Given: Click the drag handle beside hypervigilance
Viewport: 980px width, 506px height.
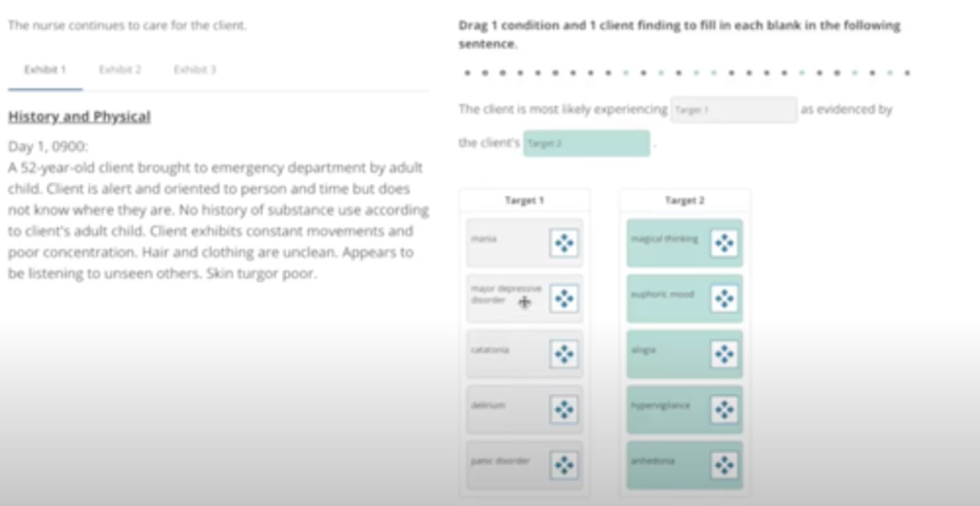Looking at the screenshot, I should (724, 409).
